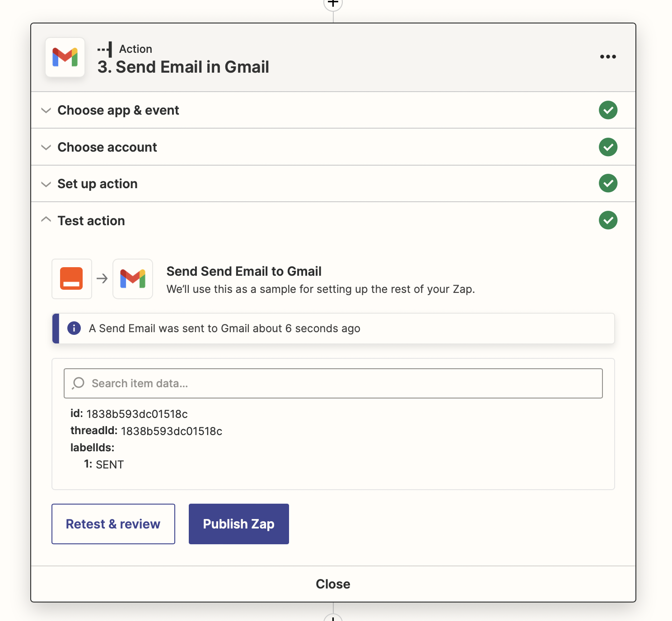Expand the Choose account section
Viewport: 672px width, 621px height.
[x=107, y=147]
